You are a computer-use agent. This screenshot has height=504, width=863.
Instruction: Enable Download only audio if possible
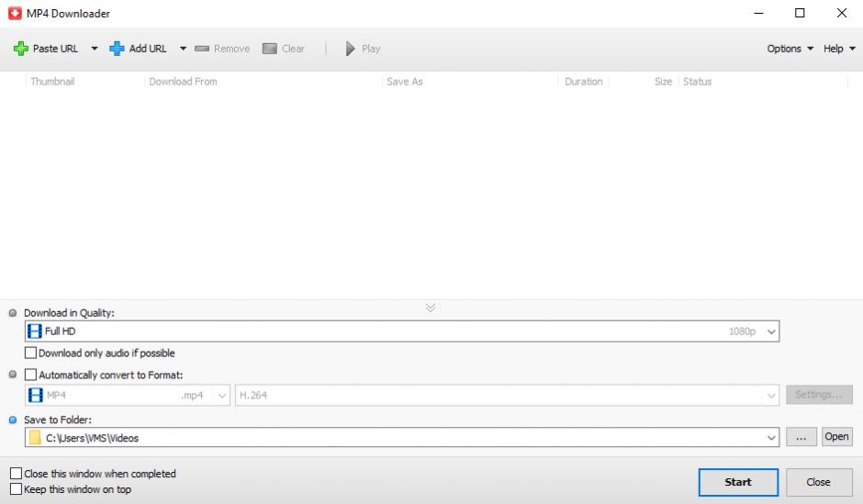(x=31, y=353)
